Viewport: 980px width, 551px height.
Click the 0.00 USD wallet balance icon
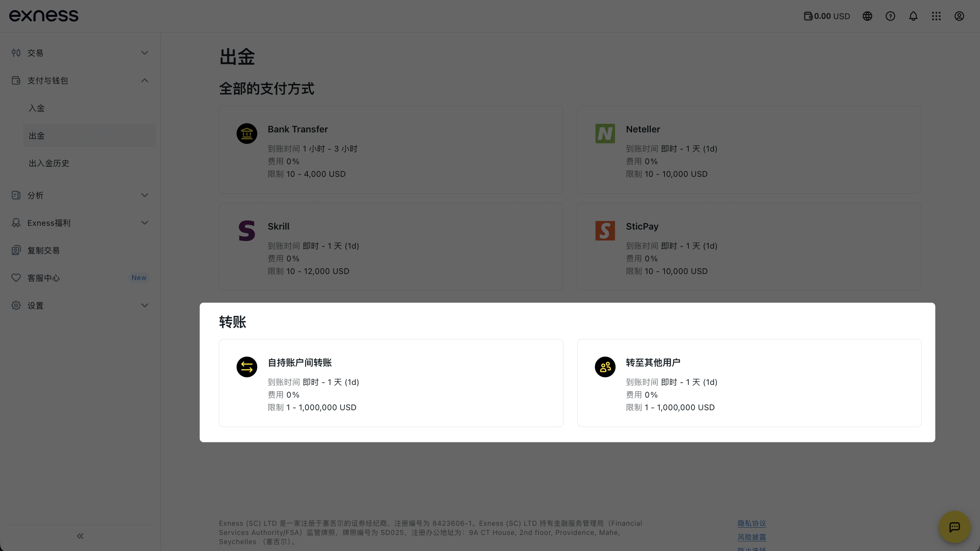tap(808, 16)
